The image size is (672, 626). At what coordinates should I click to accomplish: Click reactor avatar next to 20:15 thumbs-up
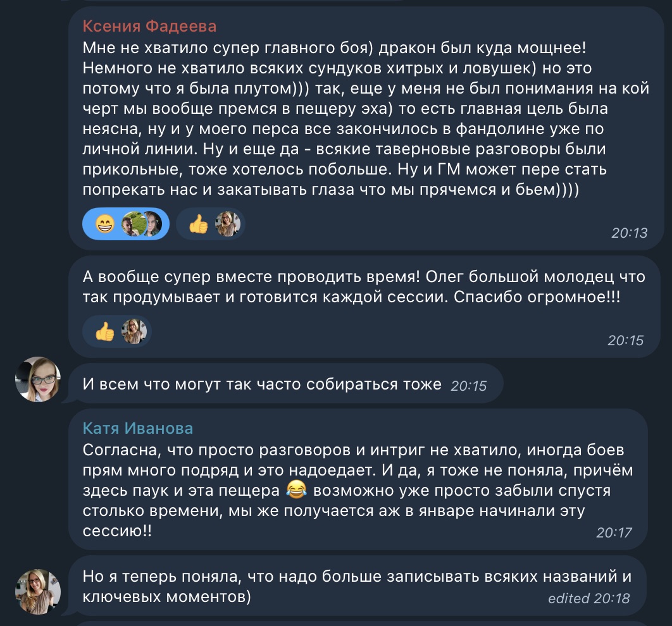134,331
